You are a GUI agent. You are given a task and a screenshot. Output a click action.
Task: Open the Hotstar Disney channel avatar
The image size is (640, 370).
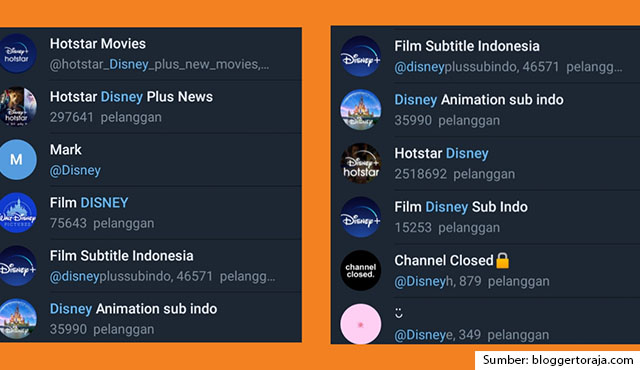coord(361,163)
